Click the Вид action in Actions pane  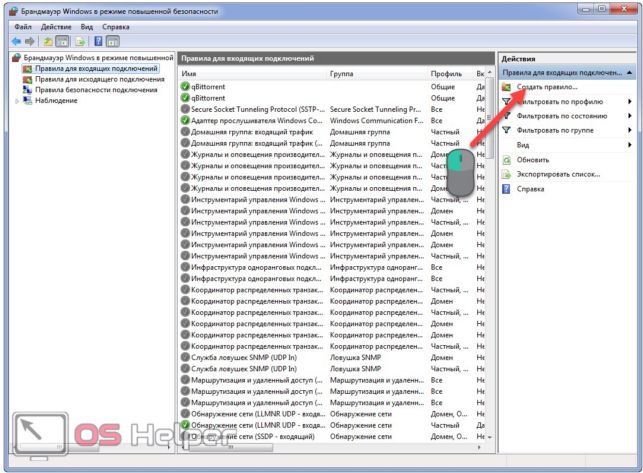click(x=523, y=145)
